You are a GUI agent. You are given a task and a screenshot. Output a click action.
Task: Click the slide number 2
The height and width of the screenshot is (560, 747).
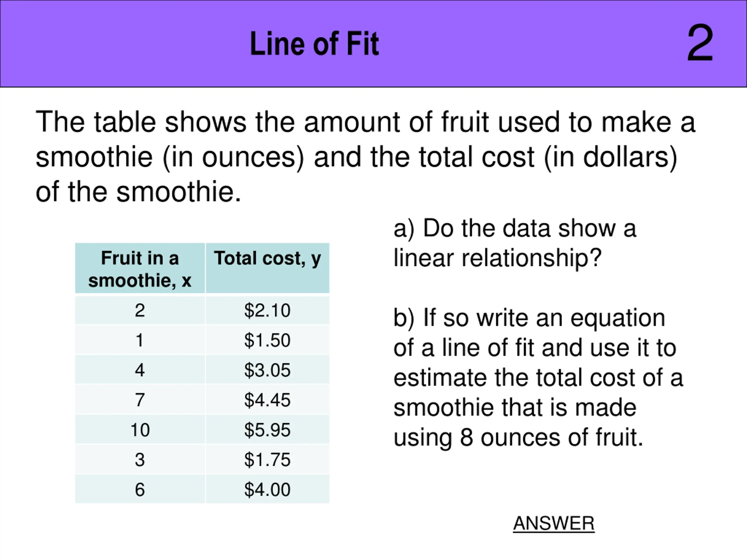pos(700,43)
